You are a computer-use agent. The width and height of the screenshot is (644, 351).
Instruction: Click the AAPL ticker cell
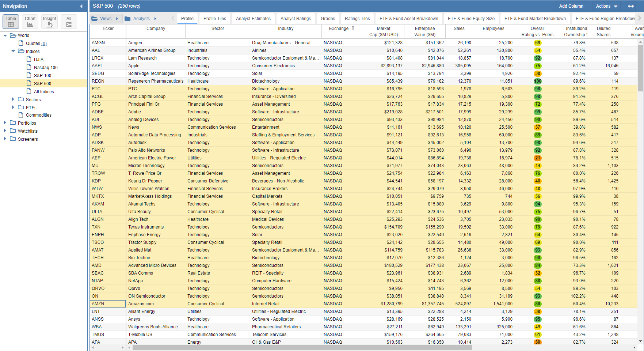108,66
